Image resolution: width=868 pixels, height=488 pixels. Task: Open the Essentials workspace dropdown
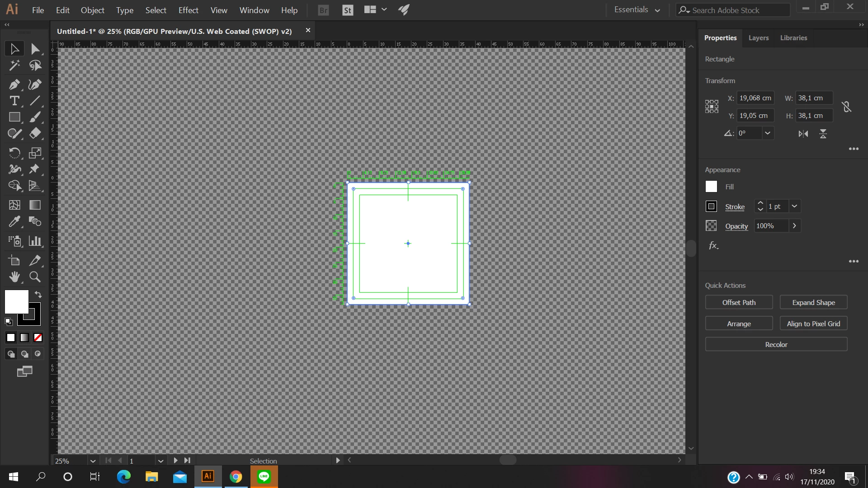637,10
